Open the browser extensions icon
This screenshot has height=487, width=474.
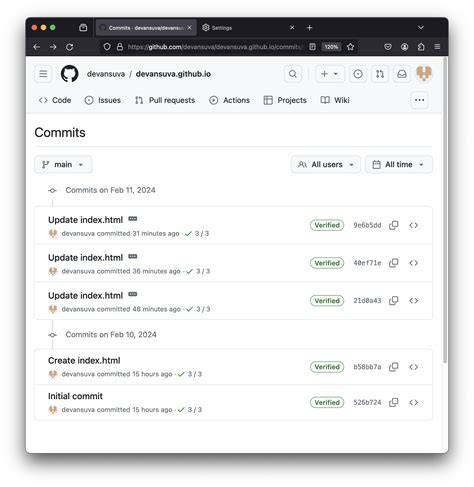pos(421,47)
